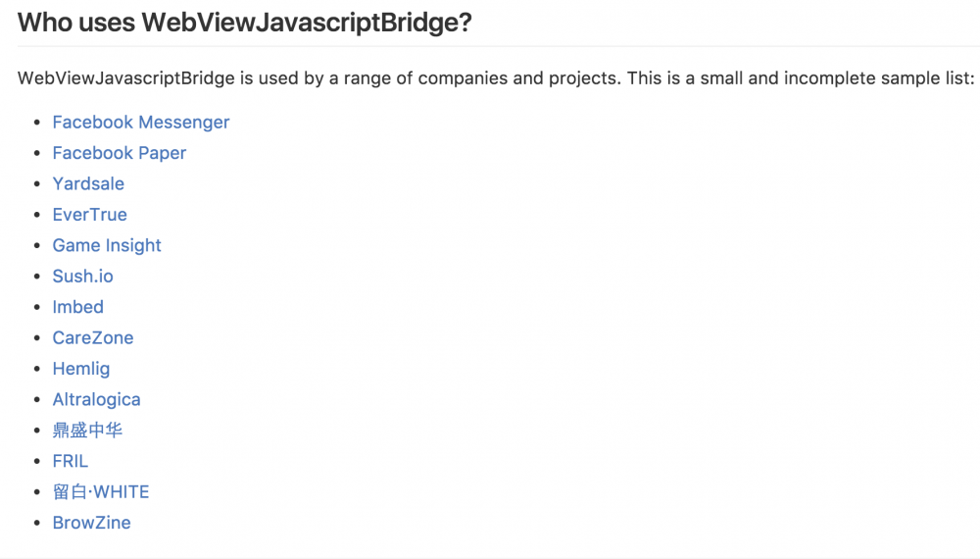Open the Game Insight link
The width and height of the screenshot is (980, 559).
(x=107, y=245)
